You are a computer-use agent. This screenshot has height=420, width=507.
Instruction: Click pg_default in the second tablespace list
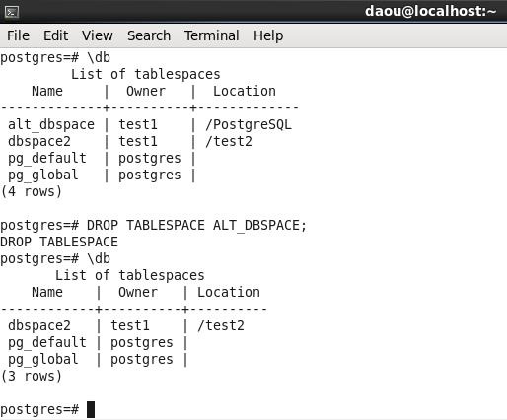47,343
